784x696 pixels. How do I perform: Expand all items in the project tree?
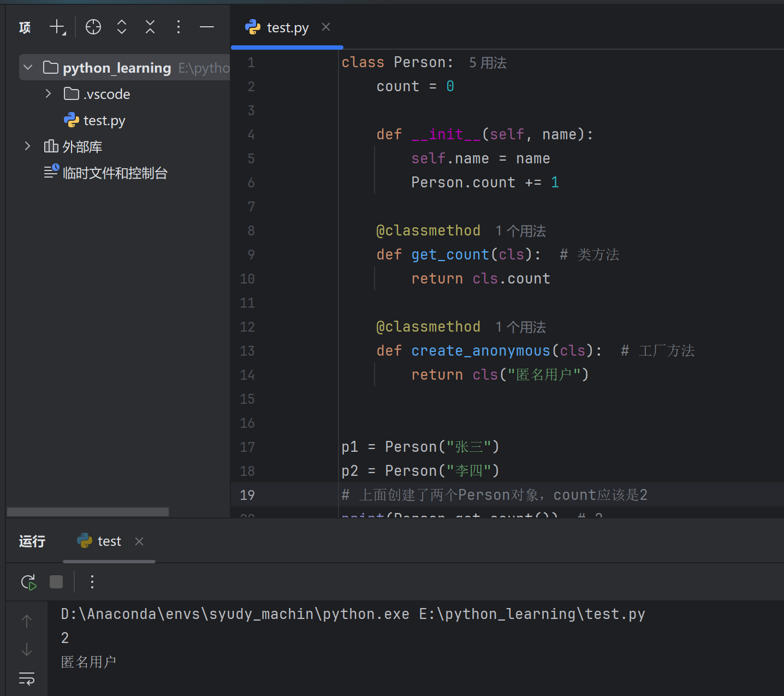122,27
